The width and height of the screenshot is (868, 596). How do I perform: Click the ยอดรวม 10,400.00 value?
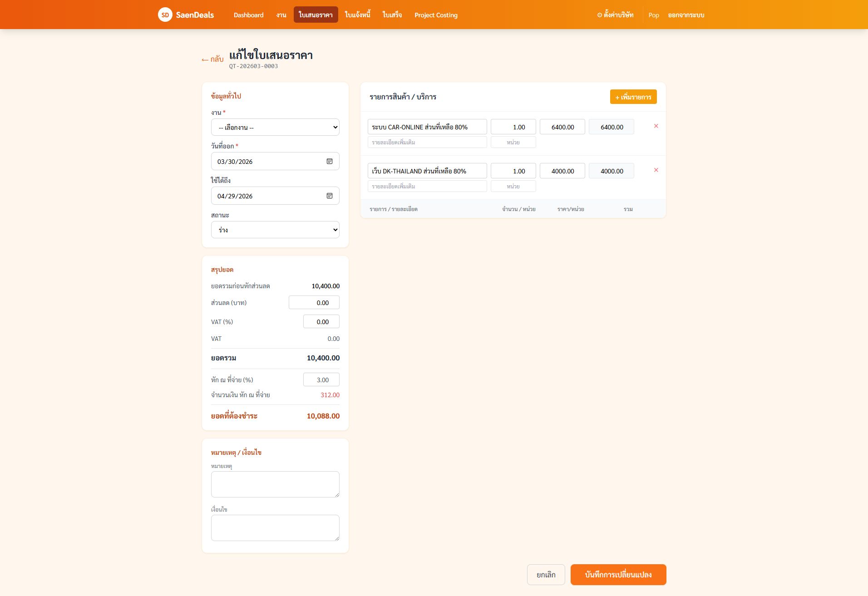(x=323, y=358)
